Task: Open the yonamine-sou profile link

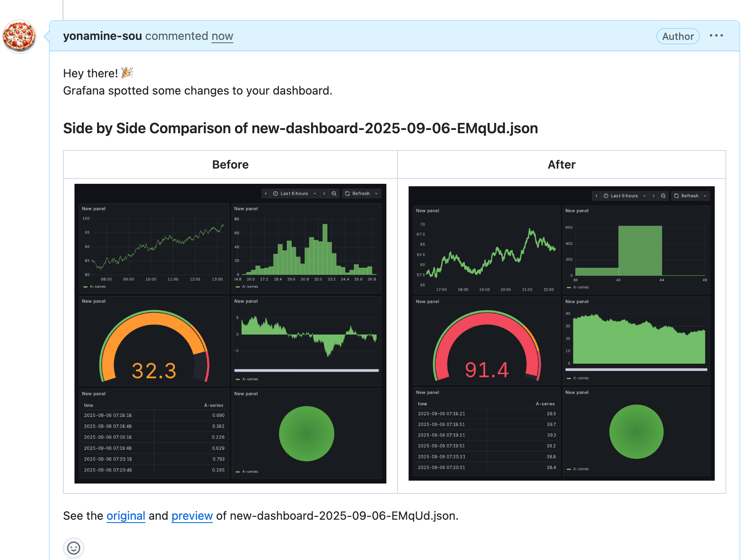Action: click(x=102, y=36)
